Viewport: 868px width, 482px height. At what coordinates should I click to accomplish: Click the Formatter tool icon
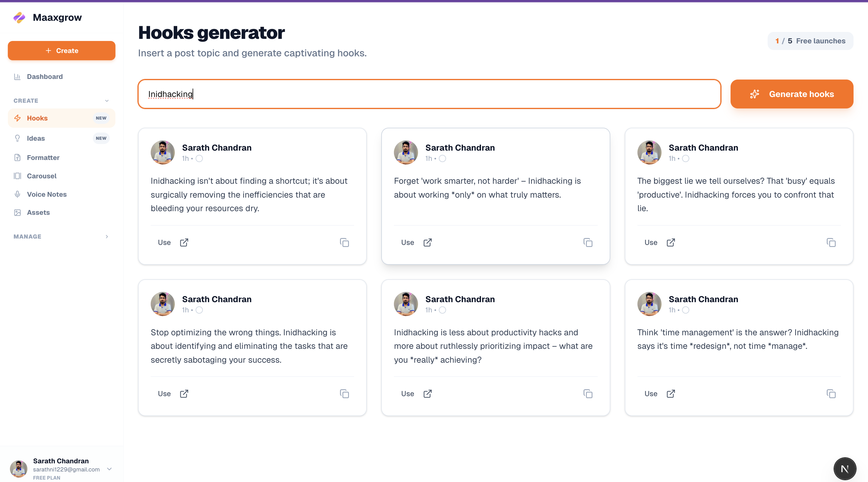(17, 157)
